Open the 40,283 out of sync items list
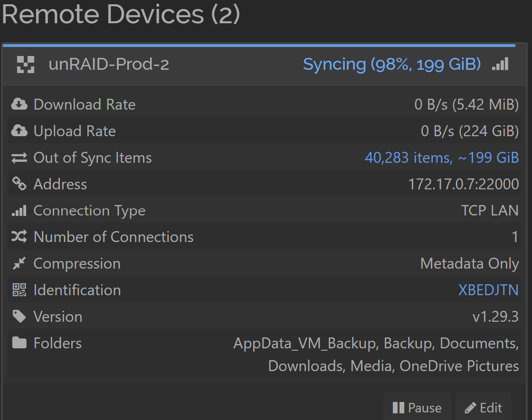 coord(442,158)
